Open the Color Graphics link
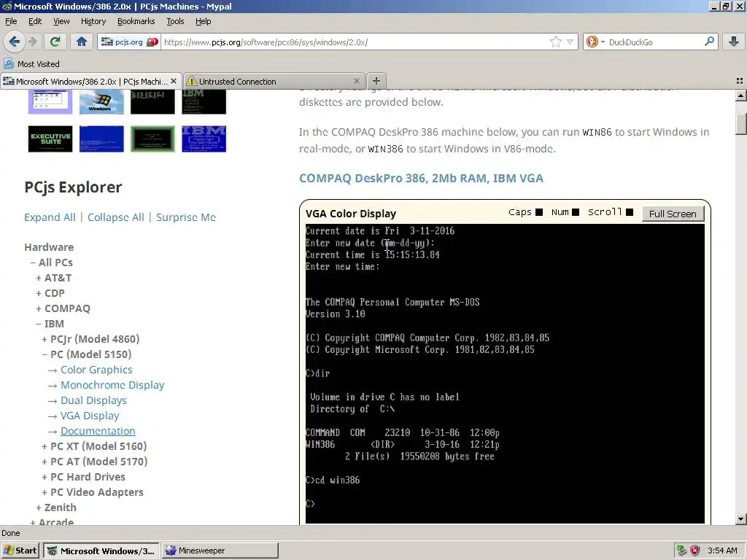 96,370
